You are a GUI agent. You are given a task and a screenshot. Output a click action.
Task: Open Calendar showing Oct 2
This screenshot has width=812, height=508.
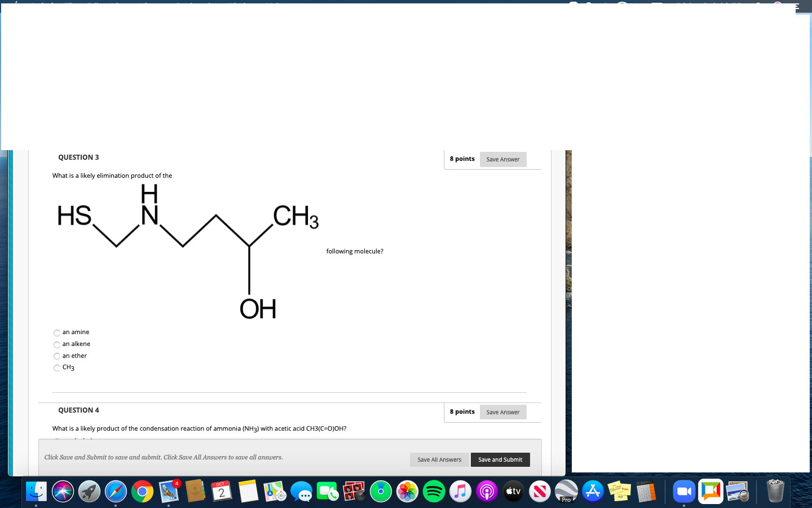click(222, 492)
